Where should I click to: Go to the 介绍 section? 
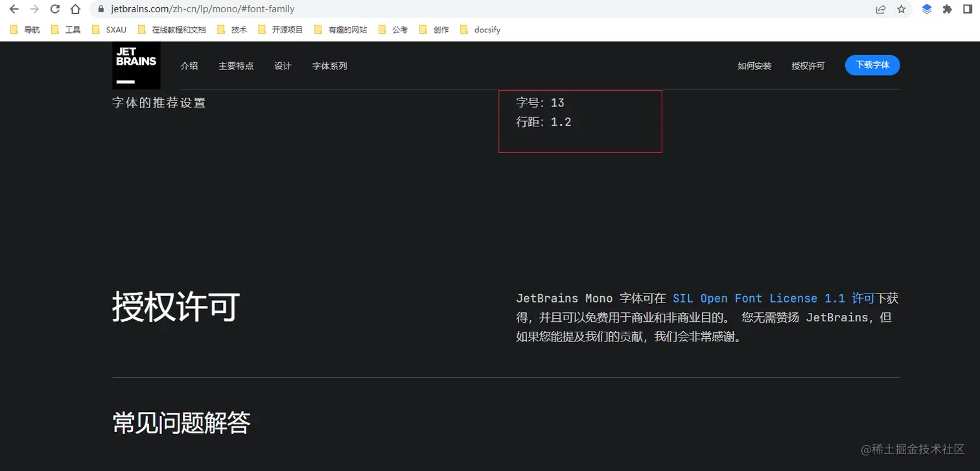(x=189, y=66)
